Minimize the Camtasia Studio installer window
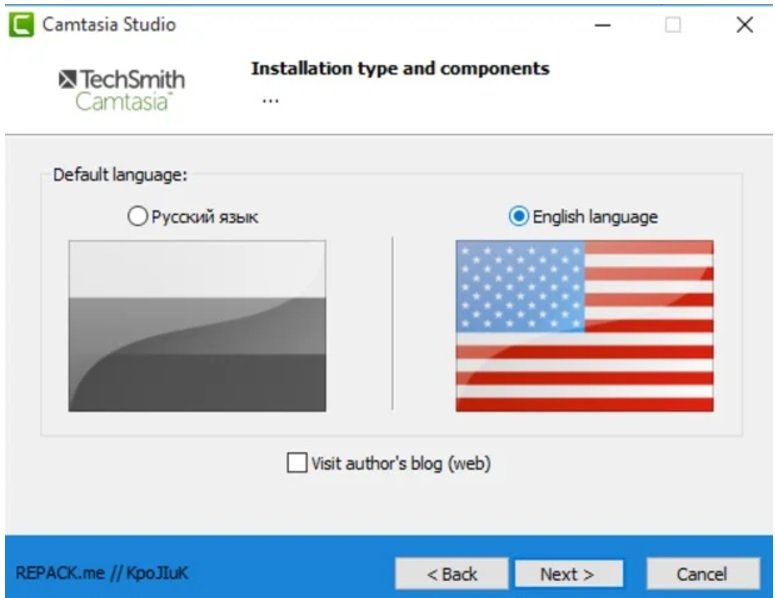The image size is (775, 598). tap(603, 25)
